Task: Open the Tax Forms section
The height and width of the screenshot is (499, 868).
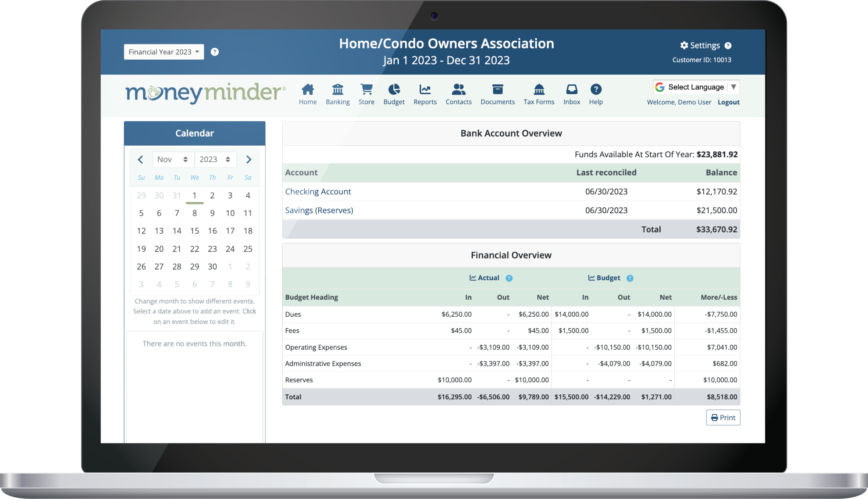Action: point(539,94)
